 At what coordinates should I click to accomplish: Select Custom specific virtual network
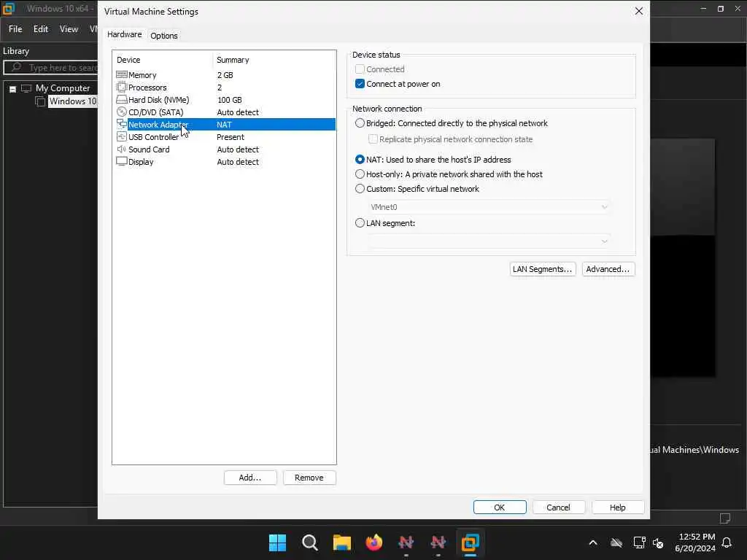(x=360, y=189)
